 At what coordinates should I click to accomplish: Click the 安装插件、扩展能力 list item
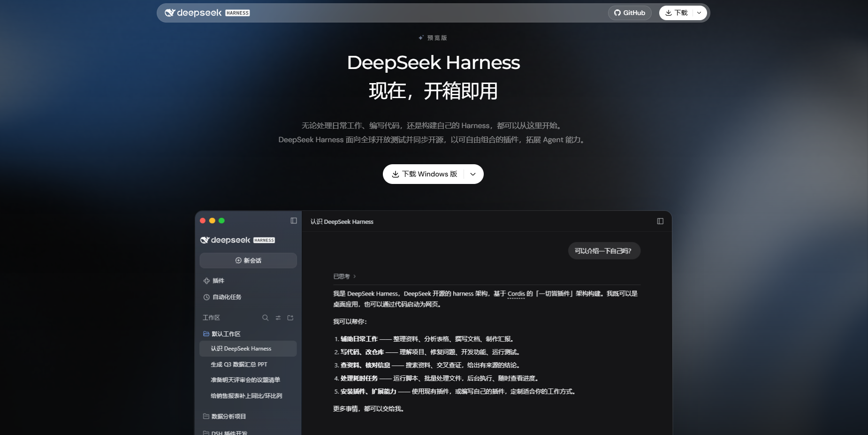[x=455, y=391]
